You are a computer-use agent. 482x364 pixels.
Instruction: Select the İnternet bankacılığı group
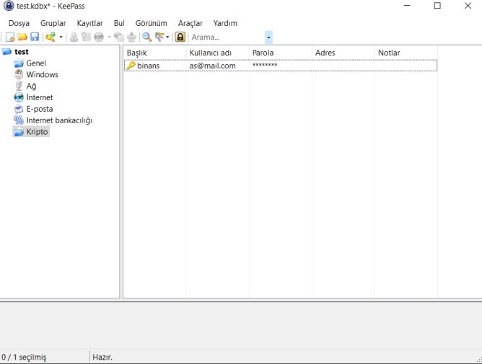[59, 120]
